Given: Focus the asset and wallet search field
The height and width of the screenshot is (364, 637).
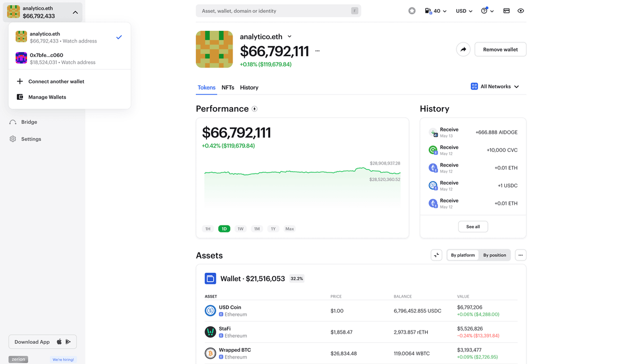Looking at the screenshot, I should point(273,11).
